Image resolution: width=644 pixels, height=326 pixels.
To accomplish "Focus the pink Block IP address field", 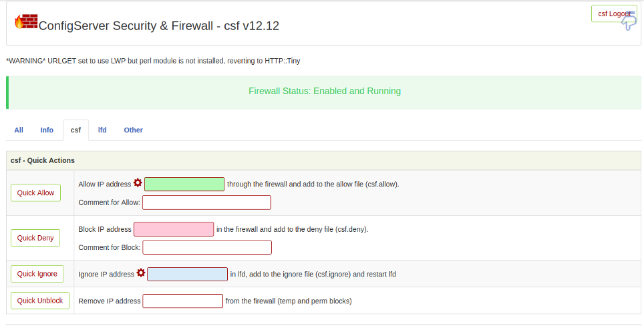I will 174,229.
